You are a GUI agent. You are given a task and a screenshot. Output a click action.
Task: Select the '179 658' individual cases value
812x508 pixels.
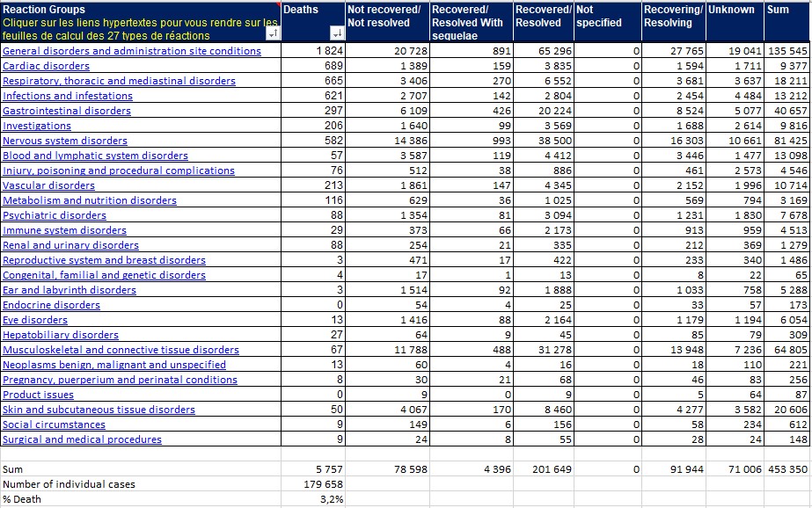click(313, 484)
